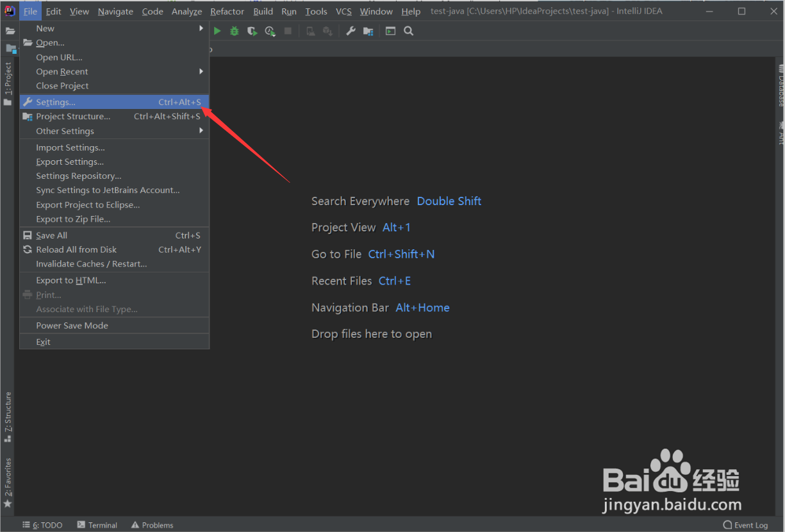Viewport: 785px width, 532px height.
Task: Open the 2: Favorites tool window
Action: (x=8, y=483)
